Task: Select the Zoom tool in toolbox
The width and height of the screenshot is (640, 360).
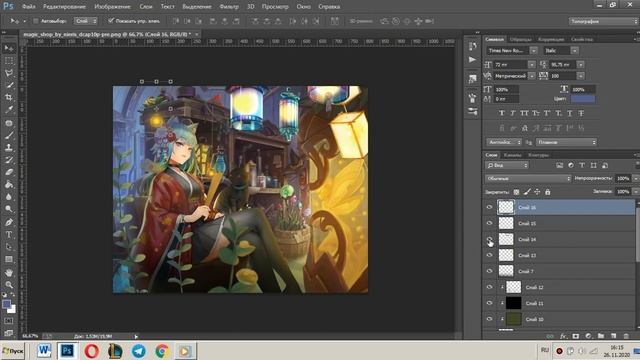Action: coord(9,284)
